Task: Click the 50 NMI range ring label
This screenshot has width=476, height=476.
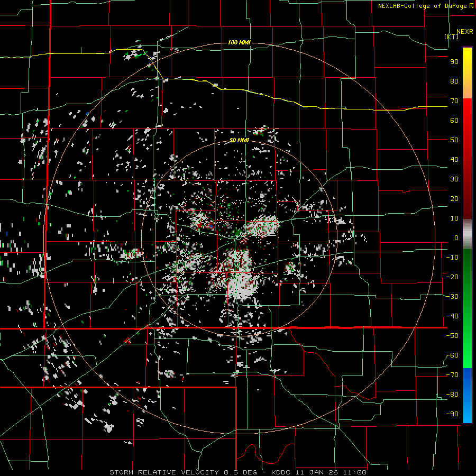Action: click(x=239, y=140)
